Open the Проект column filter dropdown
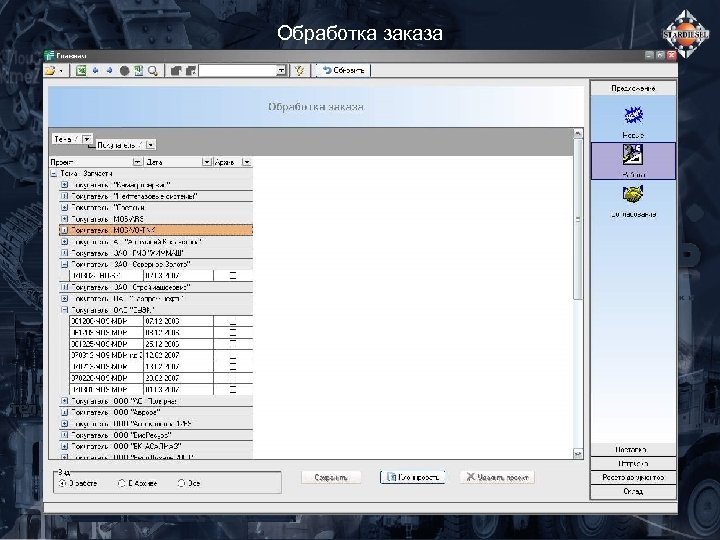The image size is (720, 540). 137,162
